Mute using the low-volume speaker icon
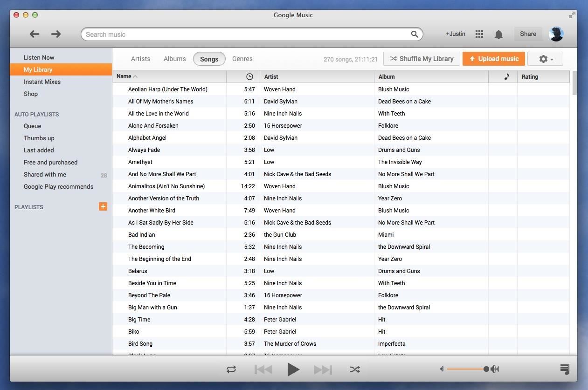 point(442,369)
